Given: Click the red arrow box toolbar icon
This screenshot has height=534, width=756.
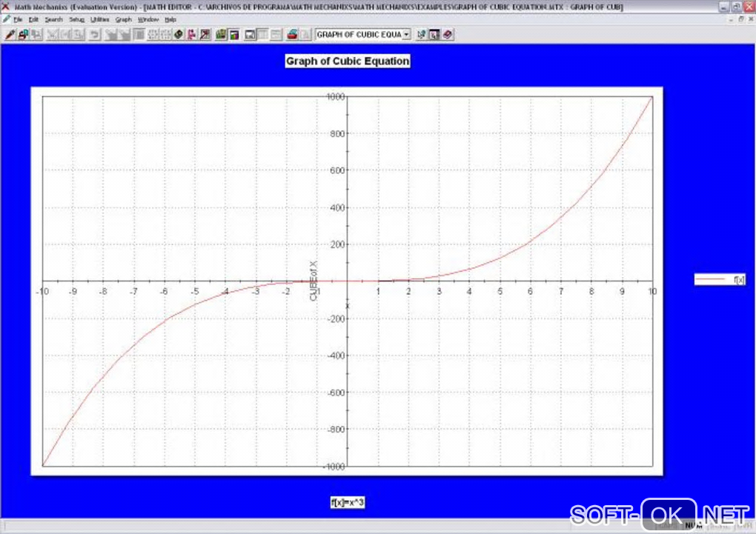Looking at the screenshot, I should click(205, 34).
